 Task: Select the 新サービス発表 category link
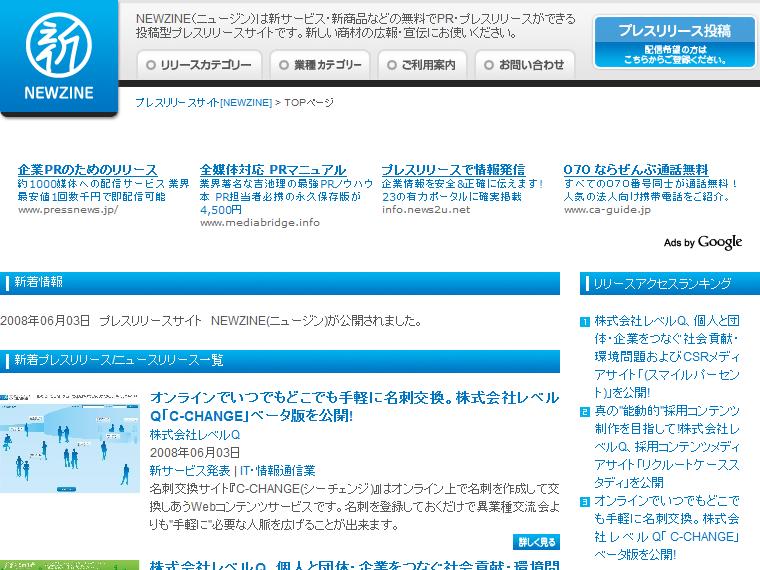190,471
